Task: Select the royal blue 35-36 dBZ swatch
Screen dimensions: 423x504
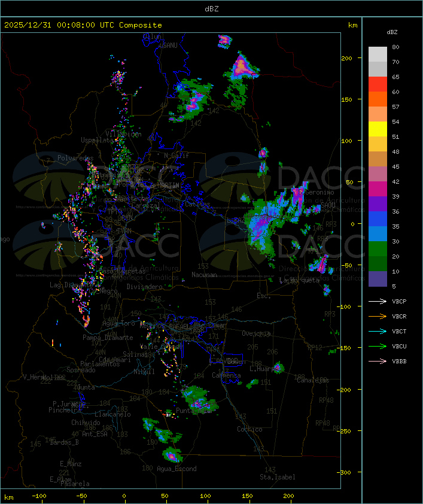Action: tap(378, 218)
